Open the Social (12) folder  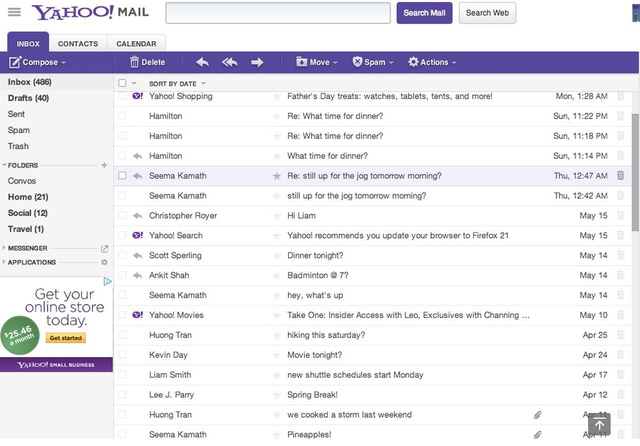pyautogui.click(x=27, y=213)
